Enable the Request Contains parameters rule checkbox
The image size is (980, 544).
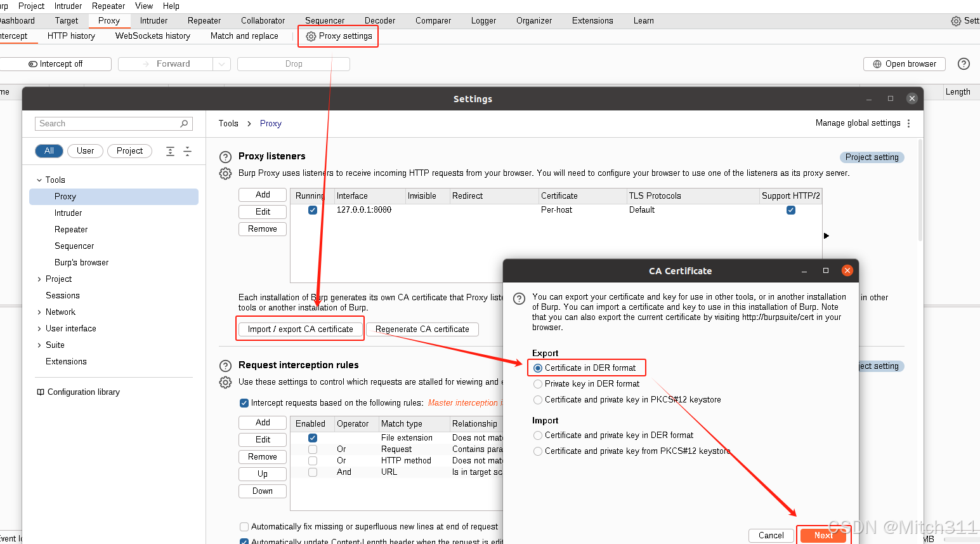[313, 449]
